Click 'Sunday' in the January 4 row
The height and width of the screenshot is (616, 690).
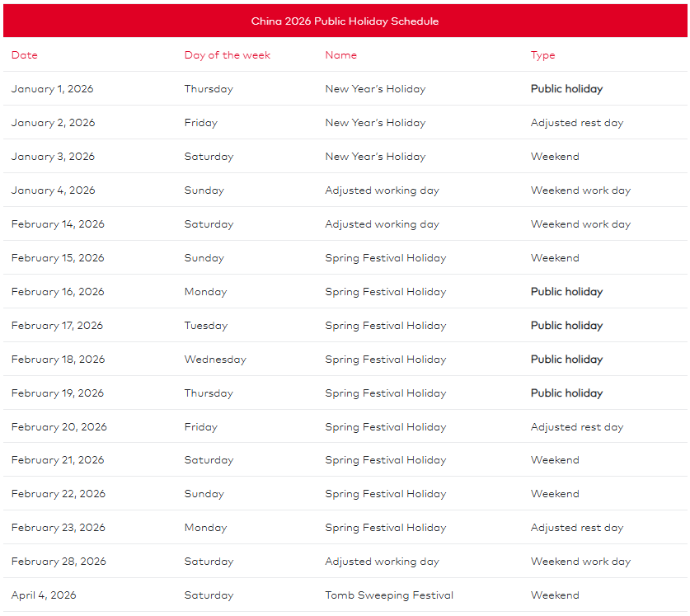pos(204,190)
